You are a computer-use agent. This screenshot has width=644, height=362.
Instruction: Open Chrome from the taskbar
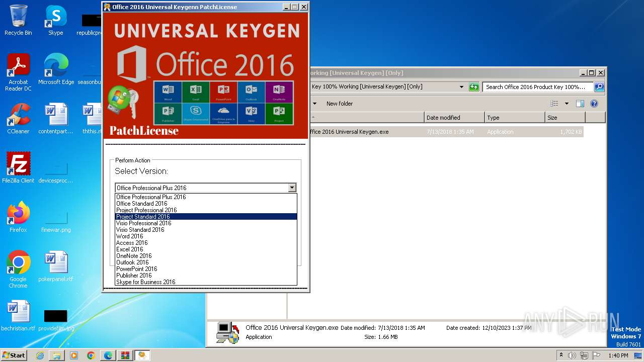[x=91, y=355]
